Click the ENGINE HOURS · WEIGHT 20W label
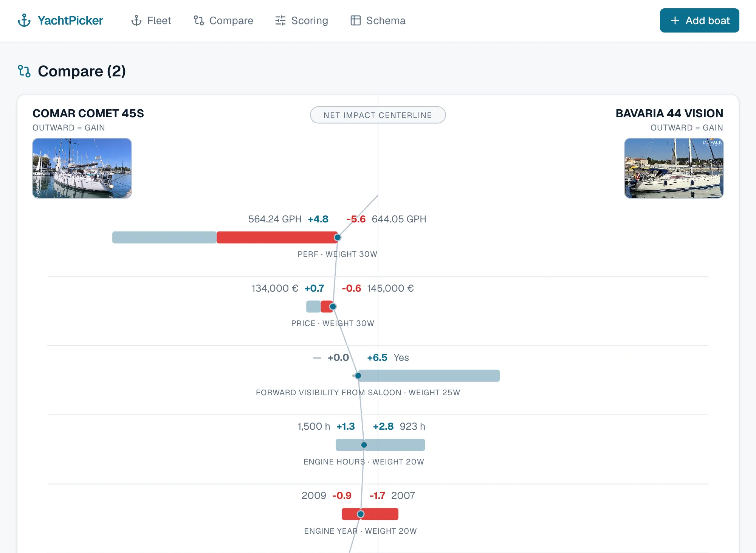756x553 pixels. coord(364,462)
